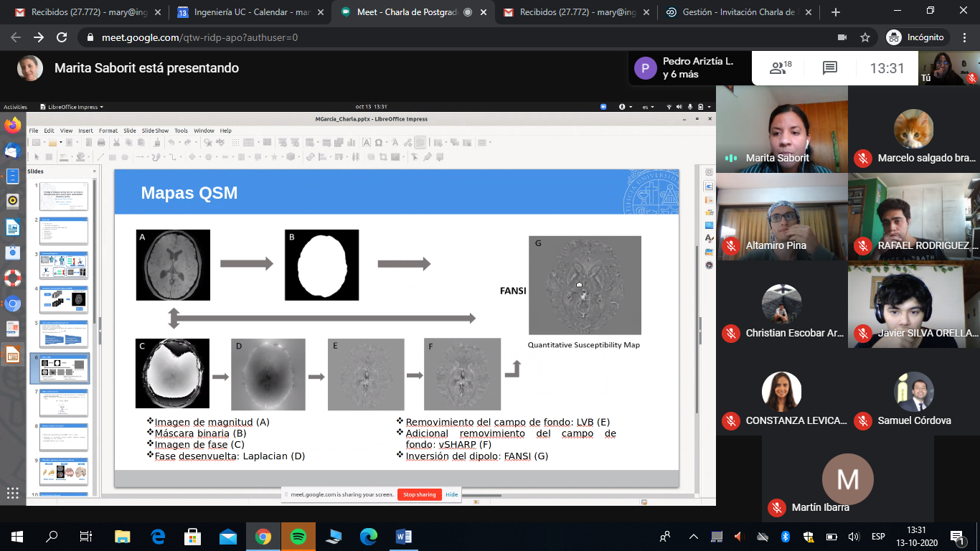Click Thunderbird icon in shared Ubuntu dock

(x=12, y=151)
